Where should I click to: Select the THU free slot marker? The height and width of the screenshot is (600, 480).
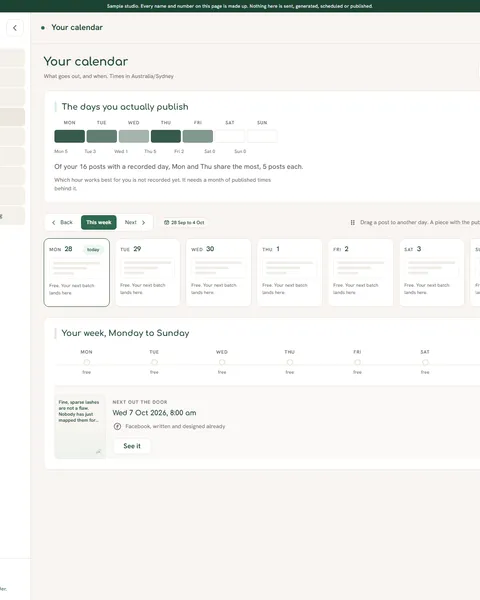pos(290,362)
